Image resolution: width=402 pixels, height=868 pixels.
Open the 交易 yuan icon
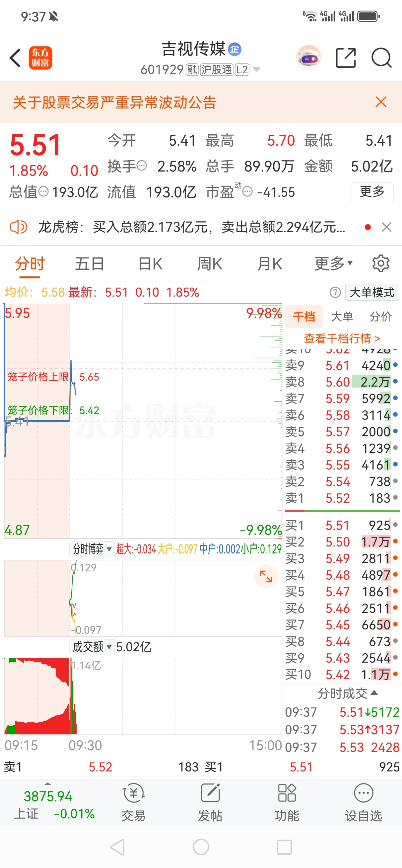pyautogui.click(x=133, y=803)
